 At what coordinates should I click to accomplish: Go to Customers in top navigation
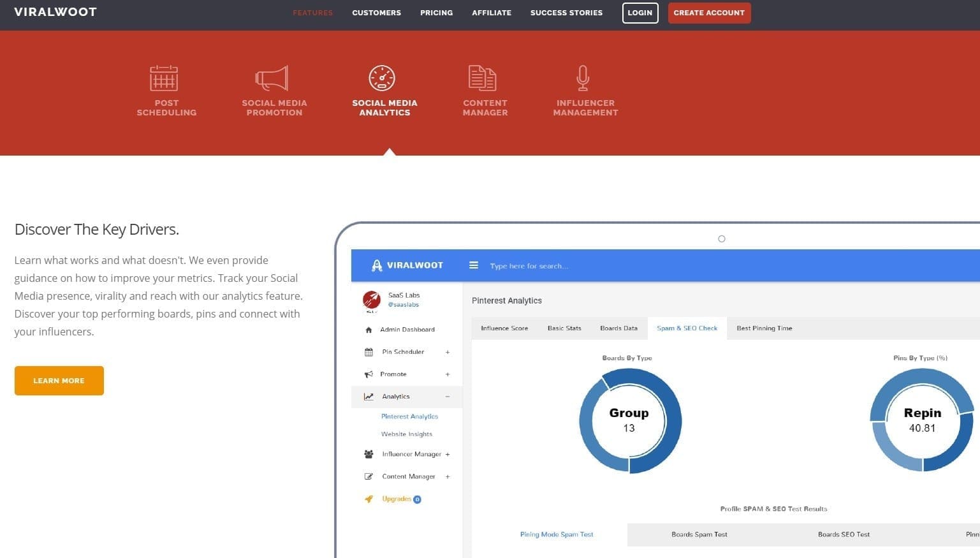(376, 13)
